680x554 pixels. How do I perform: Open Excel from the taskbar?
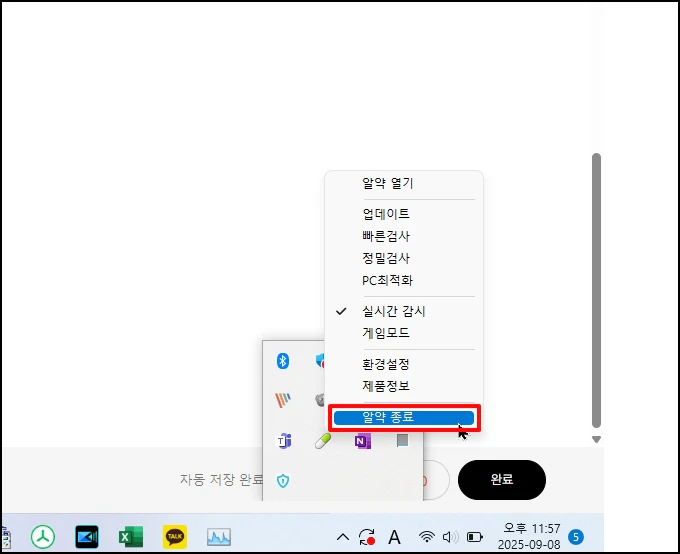coord(131,537)
